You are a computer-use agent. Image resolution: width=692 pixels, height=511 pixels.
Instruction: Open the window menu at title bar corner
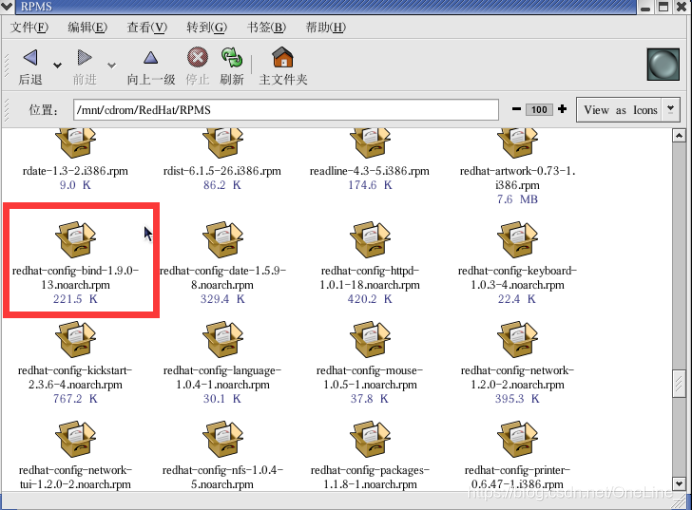pyautogui.click(x=7, y=6)
